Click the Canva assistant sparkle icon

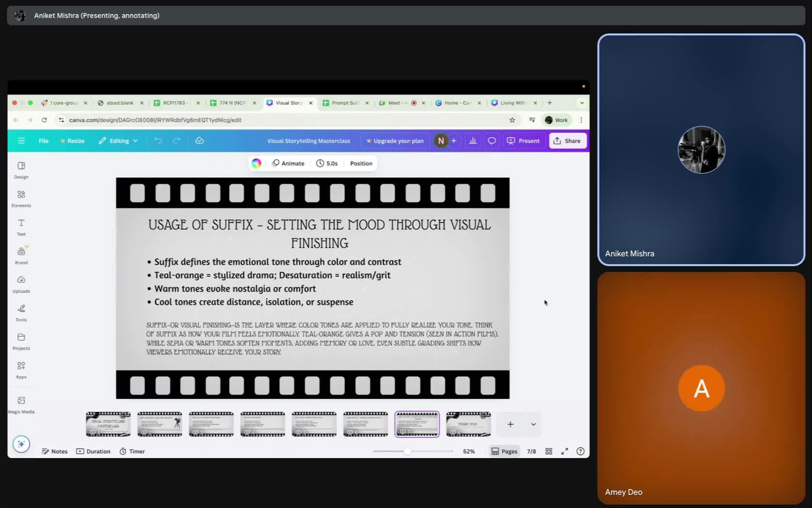[21, 444]
